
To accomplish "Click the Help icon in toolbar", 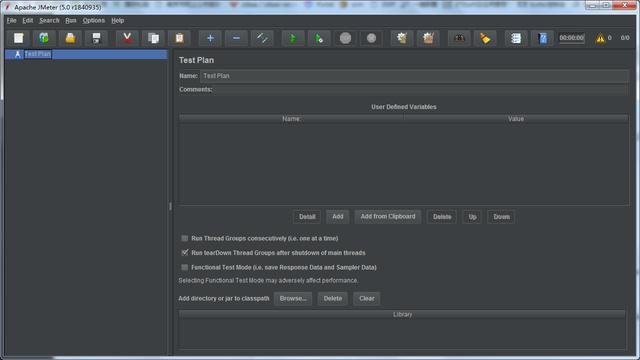I will (542, 38).
